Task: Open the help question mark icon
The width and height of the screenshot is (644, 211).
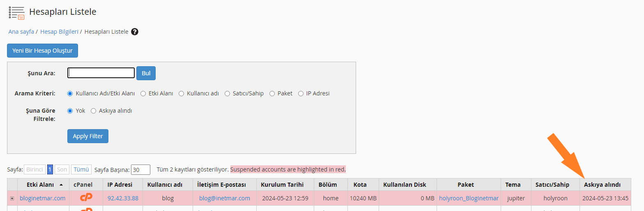Action: [x=135, y=32]
